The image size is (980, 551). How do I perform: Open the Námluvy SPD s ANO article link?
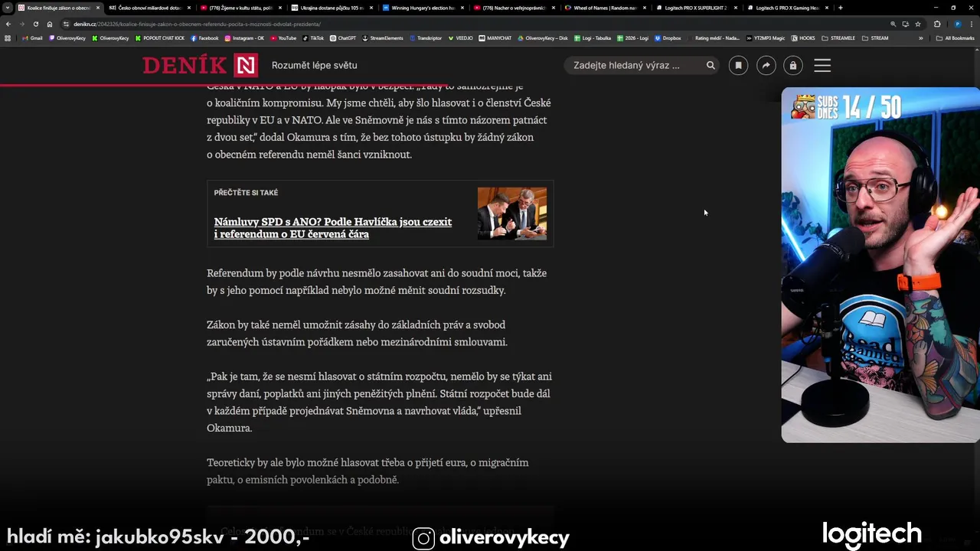click(x=333, y=228)
